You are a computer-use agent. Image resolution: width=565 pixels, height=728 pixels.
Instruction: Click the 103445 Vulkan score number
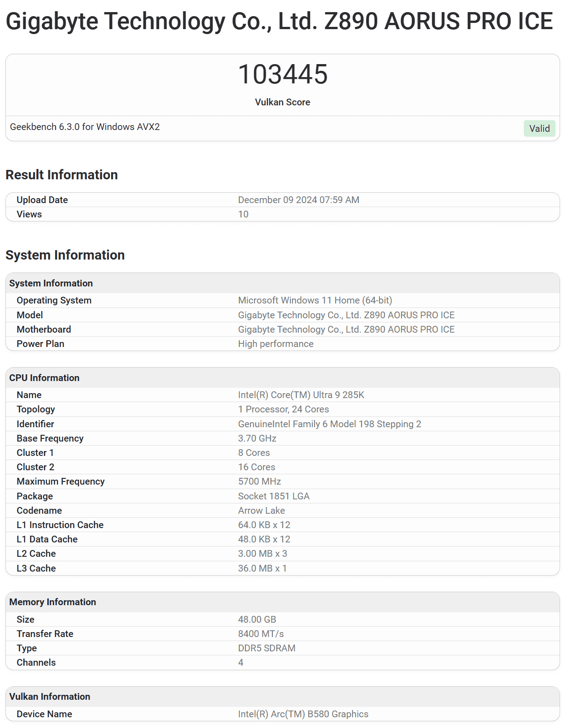283,74
